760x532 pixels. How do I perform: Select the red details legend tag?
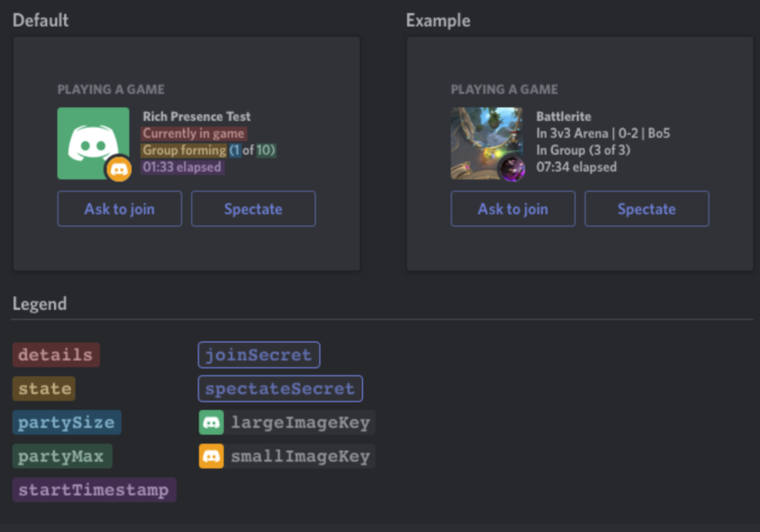(57, 355)
